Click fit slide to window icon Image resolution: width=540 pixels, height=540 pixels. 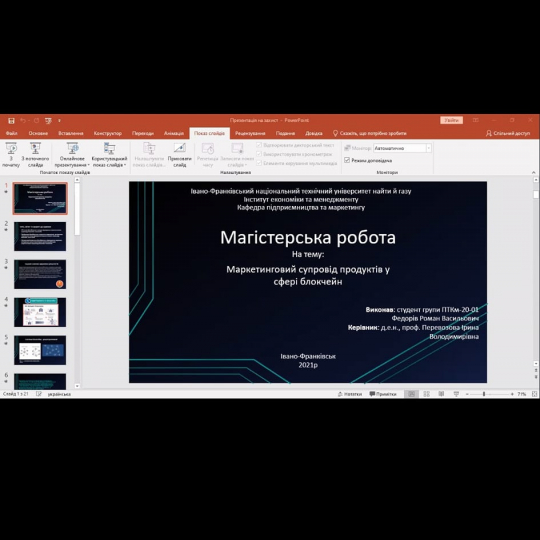pos(534,394)
